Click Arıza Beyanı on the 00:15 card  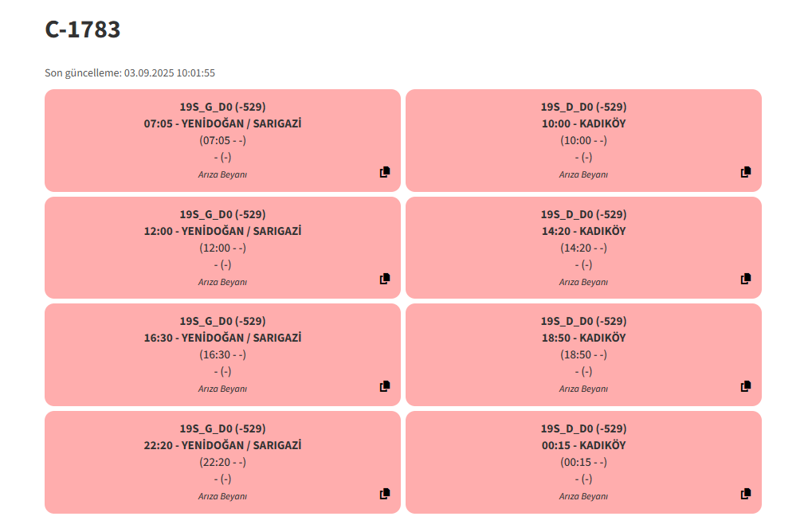[x=583, y=496]
